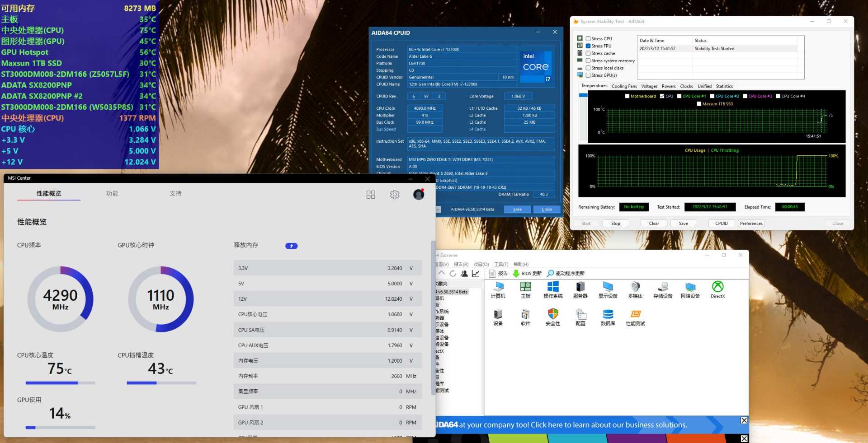
Task: Check the CPU Core #1 graph checkbox
Action: point(679,96)
